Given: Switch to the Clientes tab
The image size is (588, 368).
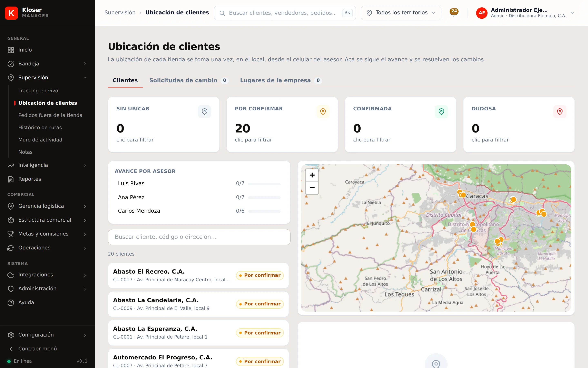Looking at the screenshot, I should pyautogui.click(x=125, y=80).
